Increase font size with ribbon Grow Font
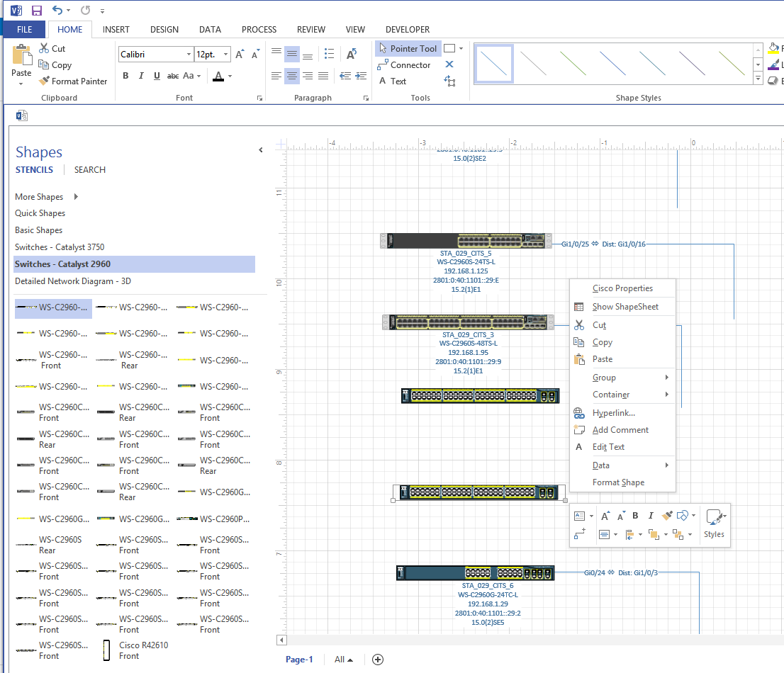 pyautogui.click(x=240, y=54)
